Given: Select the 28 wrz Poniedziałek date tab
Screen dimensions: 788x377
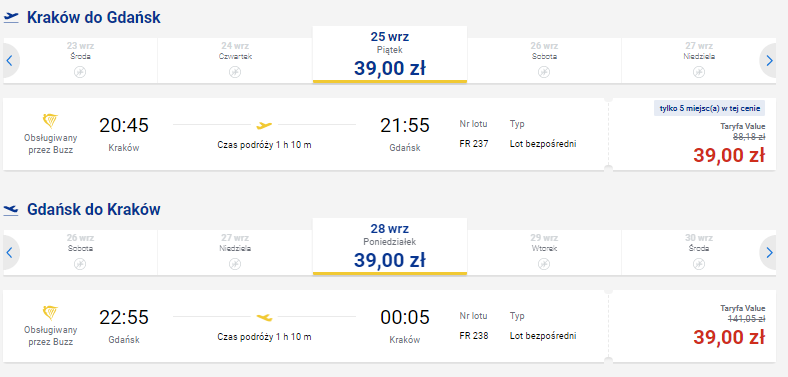Looking at the screenshot, I should tap(389, 246).
